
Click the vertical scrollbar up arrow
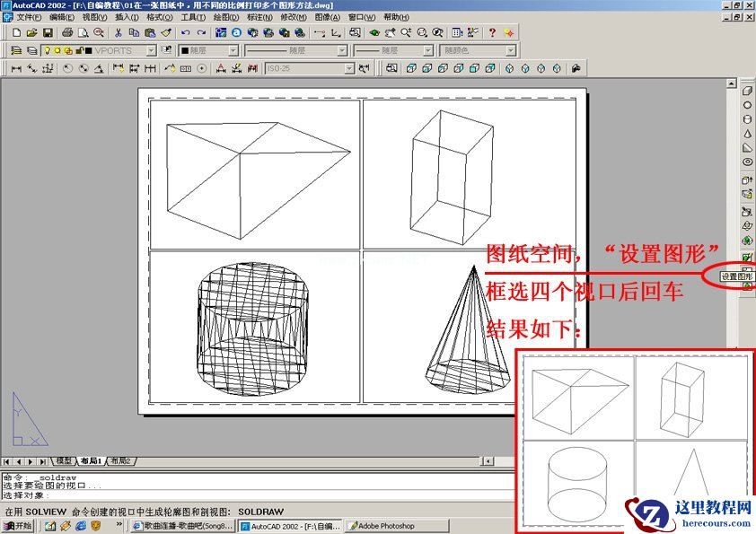click(732, 83)
